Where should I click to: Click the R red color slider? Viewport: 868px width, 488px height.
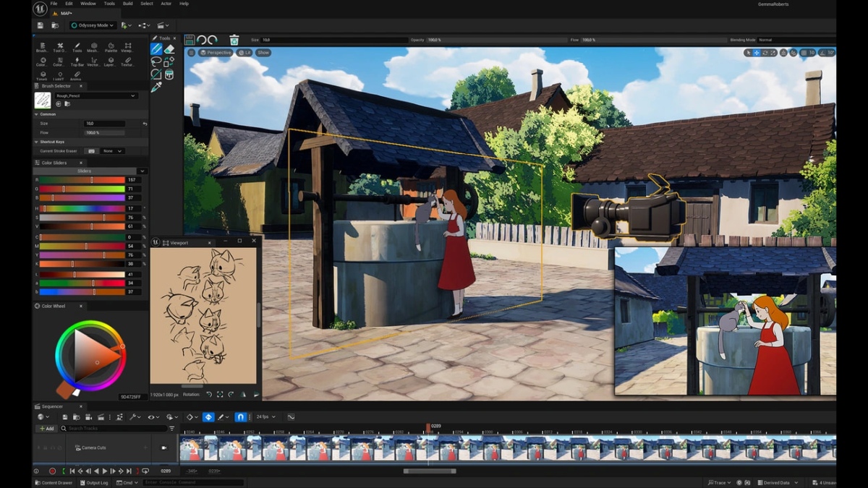[x=82, y=179]
